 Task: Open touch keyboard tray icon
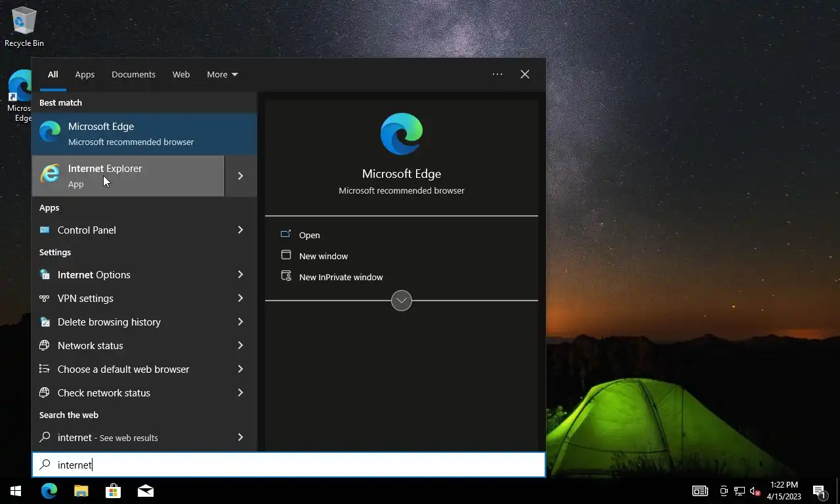700,491
